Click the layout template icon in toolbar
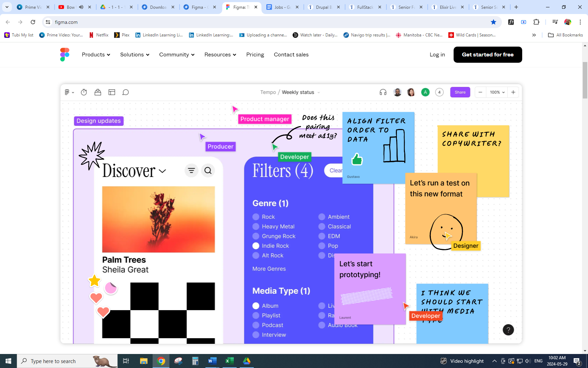This screenshot has height=368, width=588. coord(112,92)
